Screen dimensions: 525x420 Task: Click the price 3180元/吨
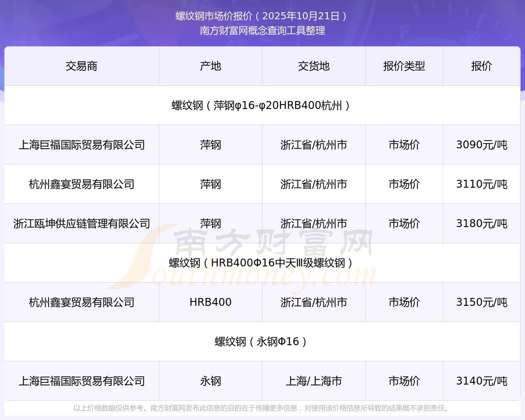(x=482, y=224)
